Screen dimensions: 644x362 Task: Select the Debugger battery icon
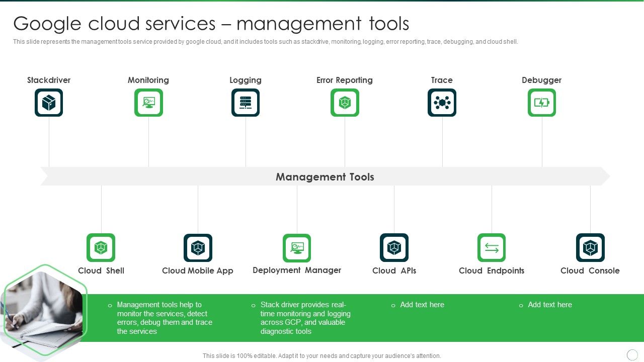click(x=542, y=103)
